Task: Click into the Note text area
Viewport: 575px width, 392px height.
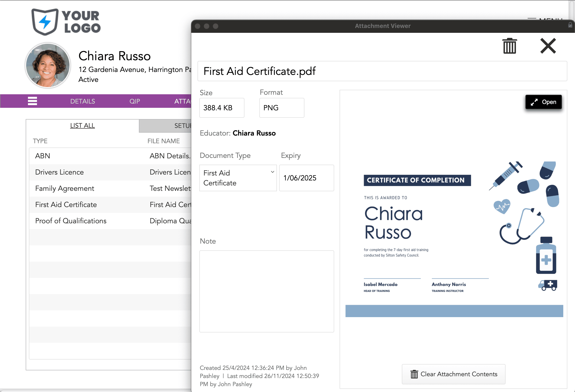Action: coord(267,291)
